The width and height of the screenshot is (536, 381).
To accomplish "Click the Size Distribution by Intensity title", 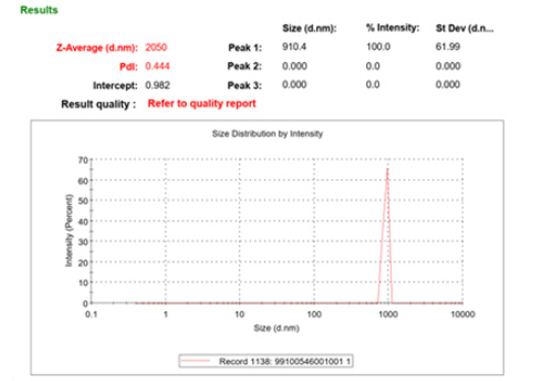I will pyautogui.click(x=267, y=134).
